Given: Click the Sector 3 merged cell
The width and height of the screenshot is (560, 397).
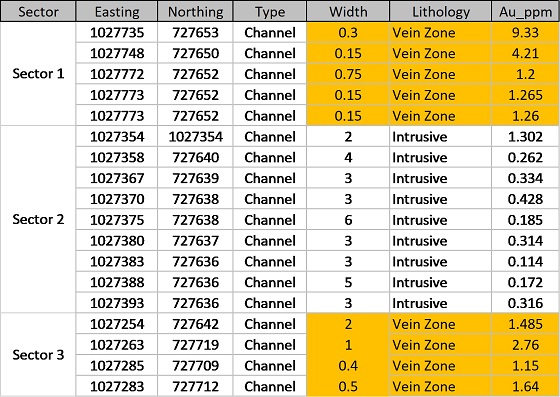Looking at the screenshot, I should [x=38, y=355].
